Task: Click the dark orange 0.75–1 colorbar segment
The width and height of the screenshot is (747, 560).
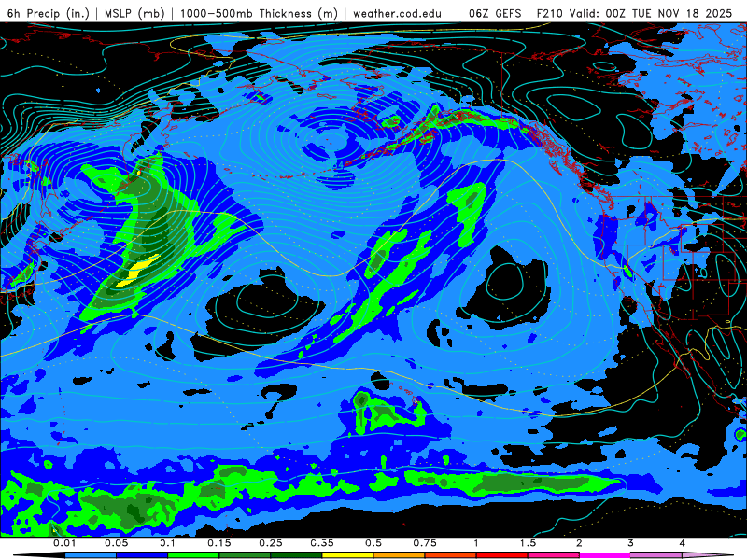Action: 451,555
